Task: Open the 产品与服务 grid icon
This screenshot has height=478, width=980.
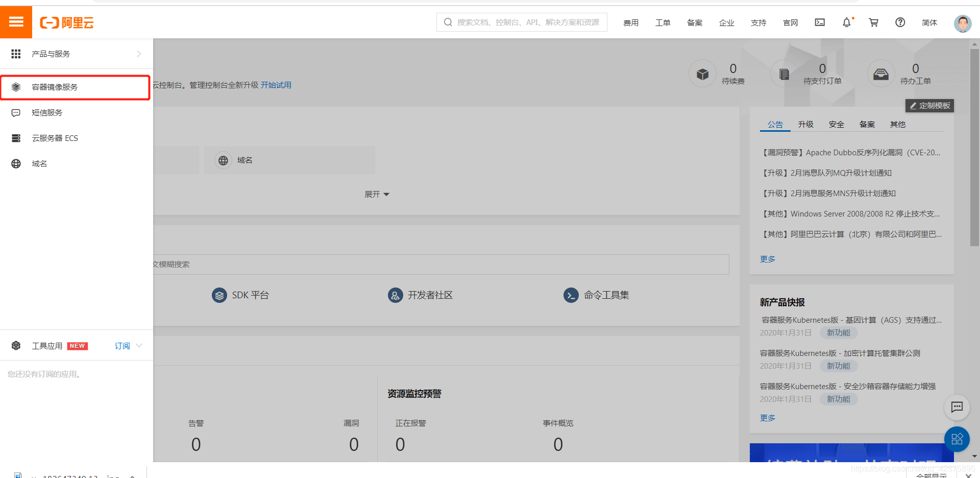Action: coord(16,54)
